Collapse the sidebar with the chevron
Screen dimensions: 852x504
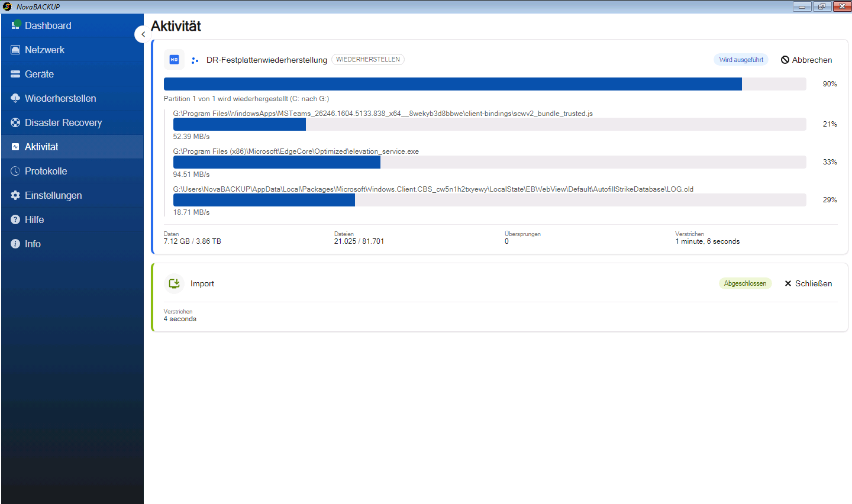click(143, 34)
